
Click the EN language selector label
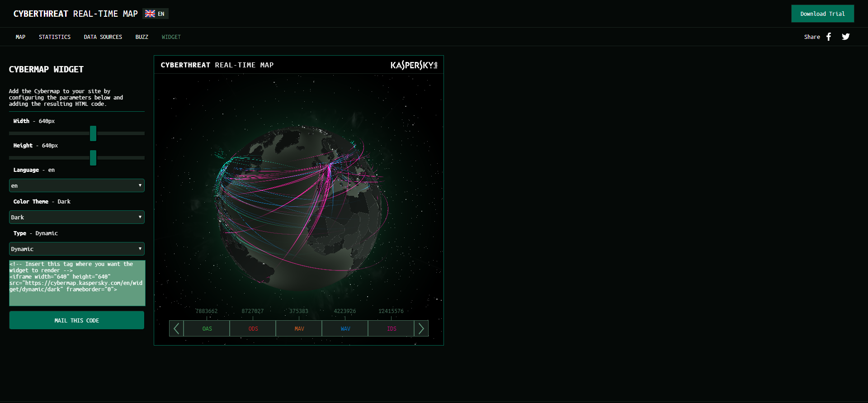tap(161, 14)
